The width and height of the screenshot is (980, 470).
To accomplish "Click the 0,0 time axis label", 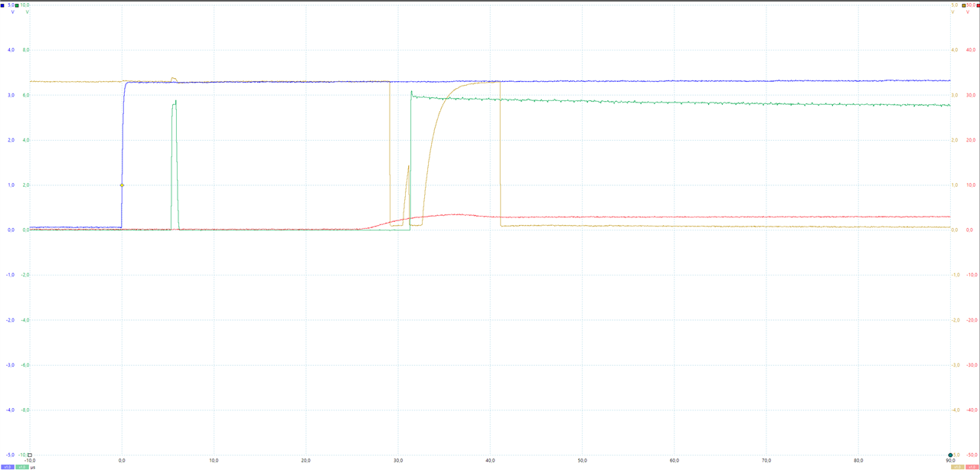I will [122, 461].
